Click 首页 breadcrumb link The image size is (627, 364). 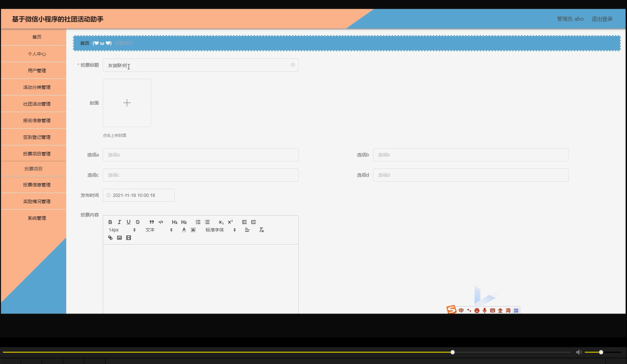pos(85,43)
